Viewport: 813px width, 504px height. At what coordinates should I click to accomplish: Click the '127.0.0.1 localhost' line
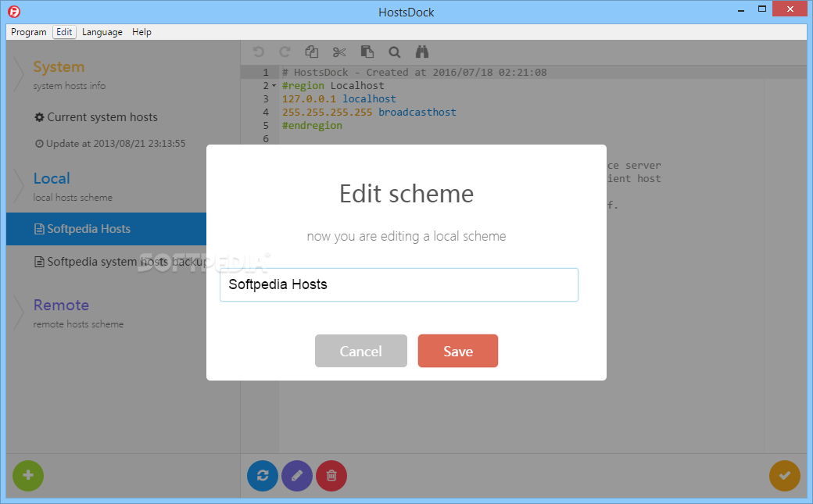click(x=339, y=99)
